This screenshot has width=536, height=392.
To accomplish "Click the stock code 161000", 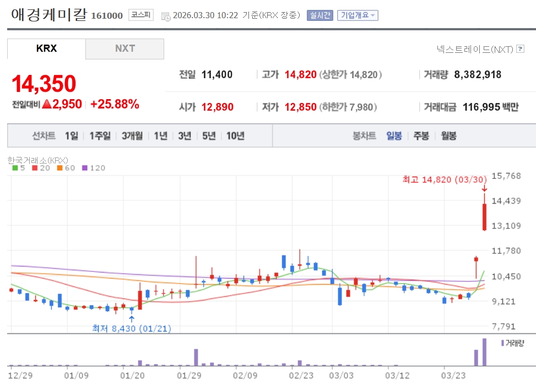I will pyautogui.click(x=107, y=16).
